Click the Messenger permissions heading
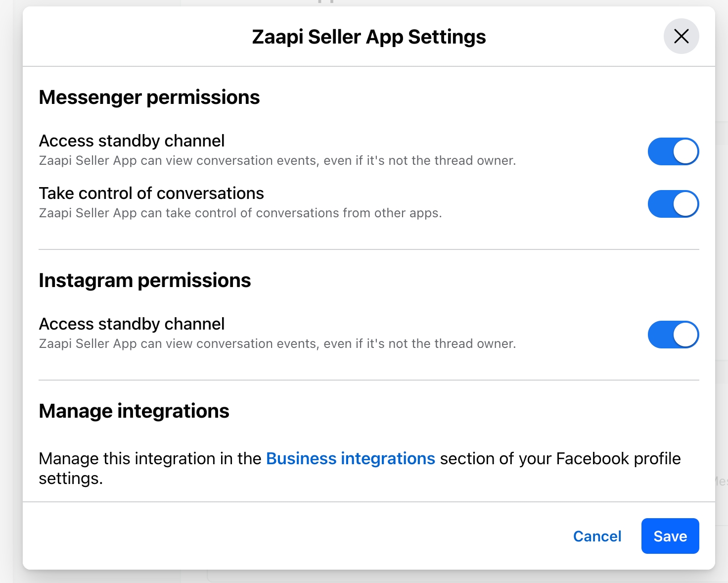The height and width of the screenshot is (583, 728). click(149, 97)
